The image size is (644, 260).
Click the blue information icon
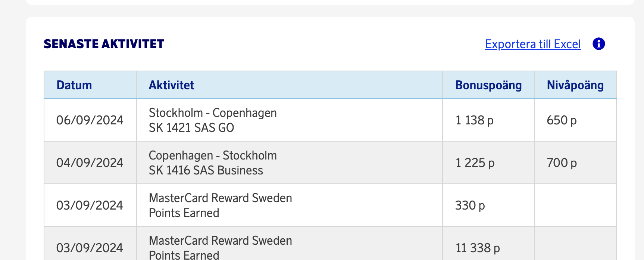point(598,44)
